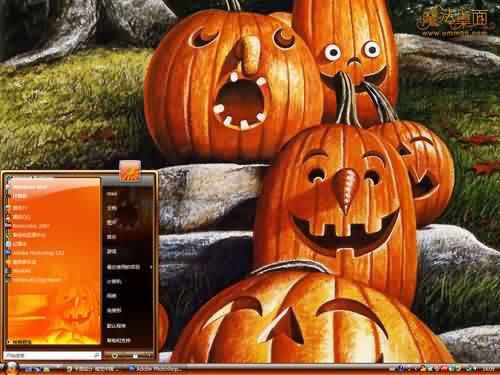This screenshot has width=500, height=375.
Task: Click the Start menu power button
Action: coord(115,356)
